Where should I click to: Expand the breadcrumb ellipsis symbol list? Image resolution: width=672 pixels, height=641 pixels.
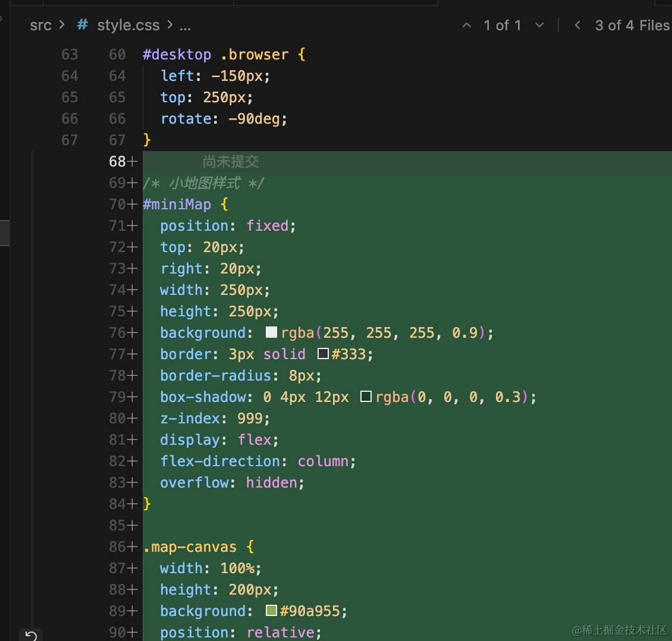pos(185,26)
